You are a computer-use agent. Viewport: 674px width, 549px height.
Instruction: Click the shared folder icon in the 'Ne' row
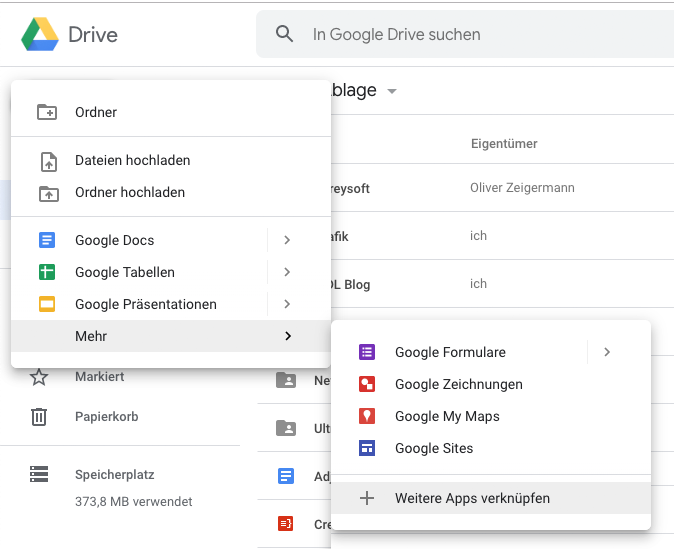tap(286, 380)
